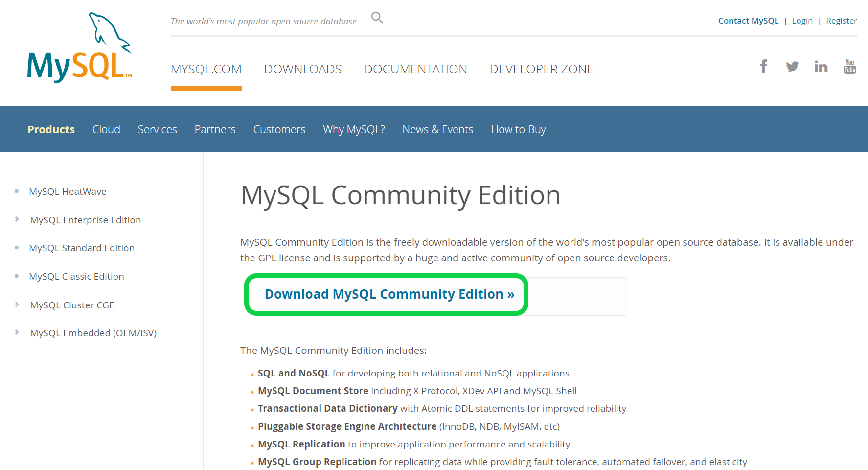The width and height of the screenshot is (868, 470).
Task: Open MySQL Facebook page icon
Action: [763, 66]
